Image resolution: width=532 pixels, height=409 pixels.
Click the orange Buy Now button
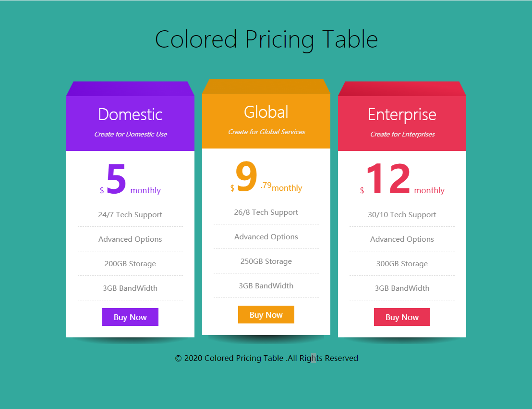(266, 315)
